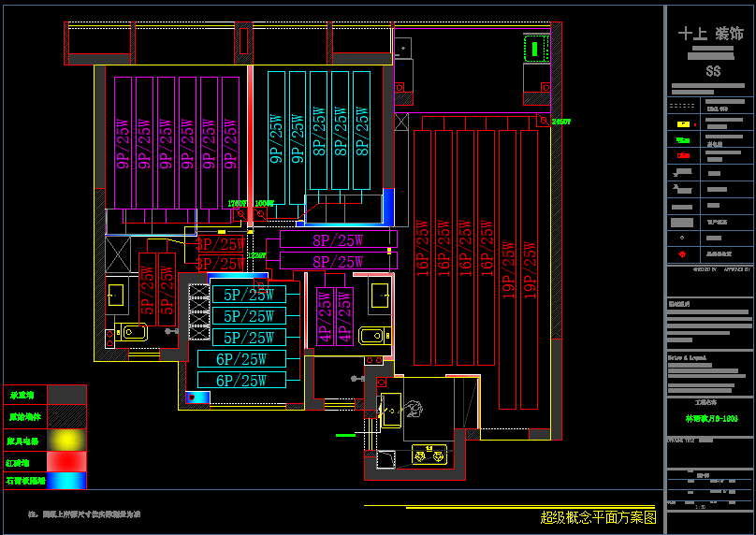Click the rightmost red 19P/25W panel
Image resolution: width=756 pixels, height=535 pixels.
(530, 269)
